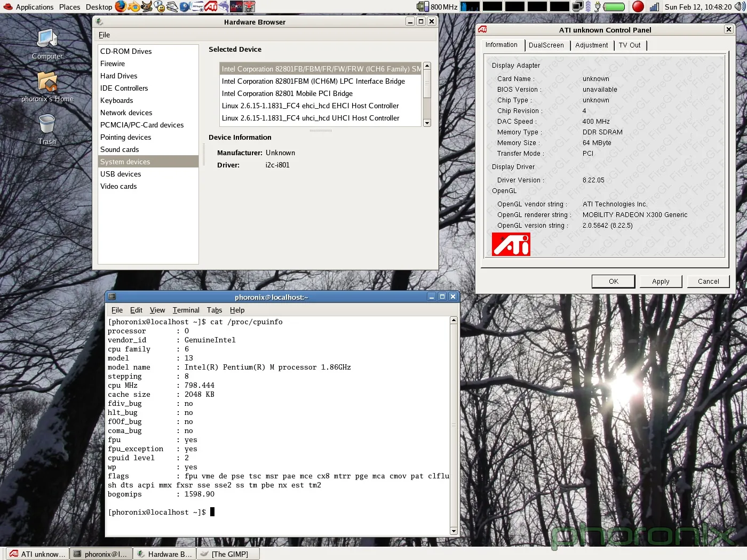Image resolution: width=747 pixels, height=560 pixels.
Task: Select Intel 82801 Mobile PCI Bridge row
Action: pyautogui.click(x=321, y=93)
